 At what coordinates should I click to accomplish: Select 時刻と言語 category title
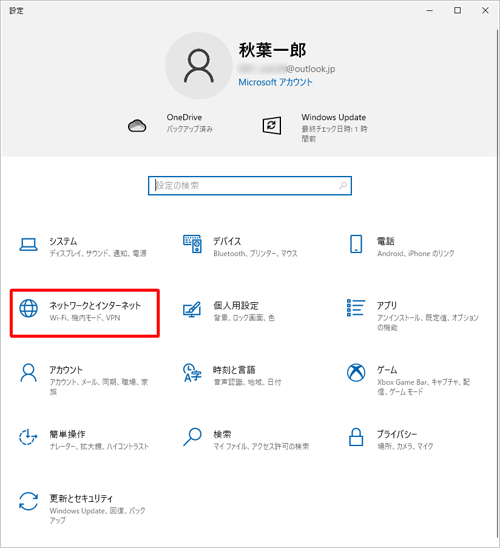[234, 370]
